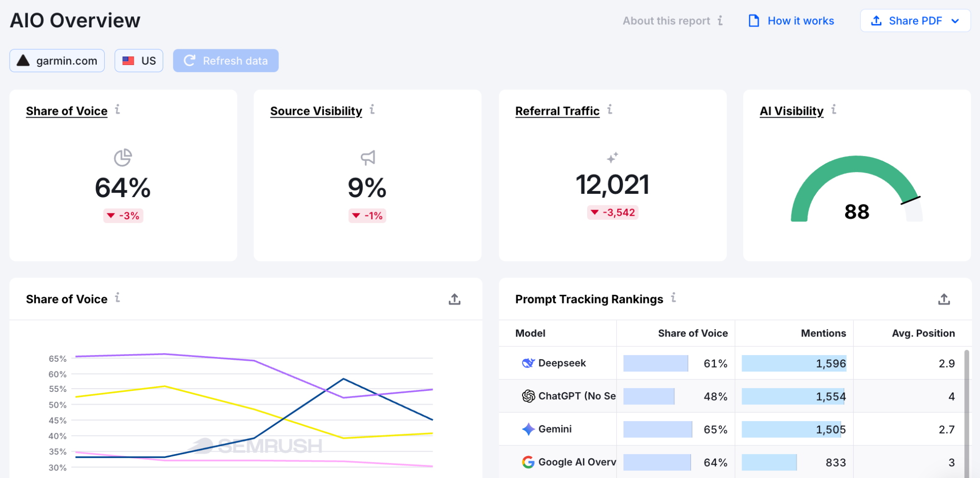This screenshot has height=478, width=980.
Task: Click info icon next to Prompt Tracking Rankings
Action: point(673,298)
